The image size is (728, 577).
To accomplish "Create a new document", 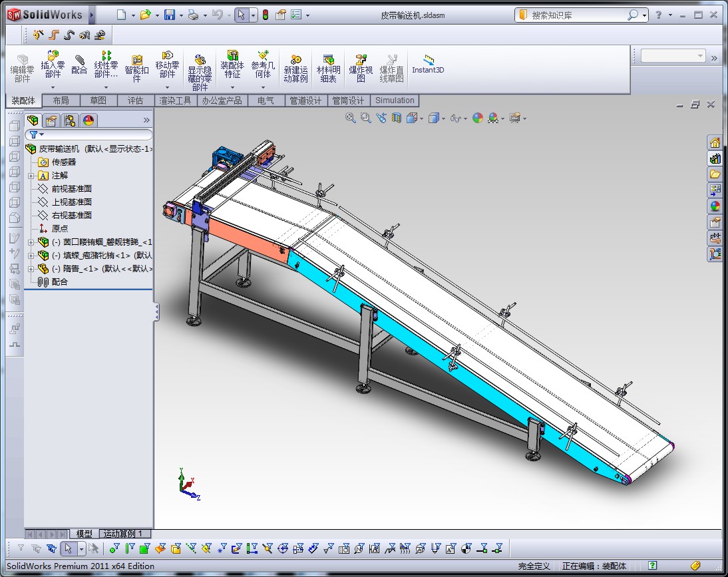I will pos(121,15).
